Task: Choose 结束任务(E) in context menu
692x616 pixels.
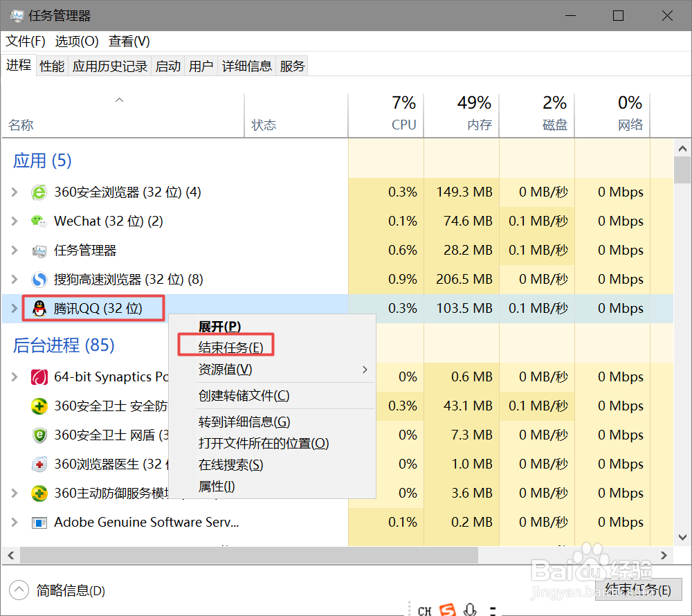Action: pos(272,347)
